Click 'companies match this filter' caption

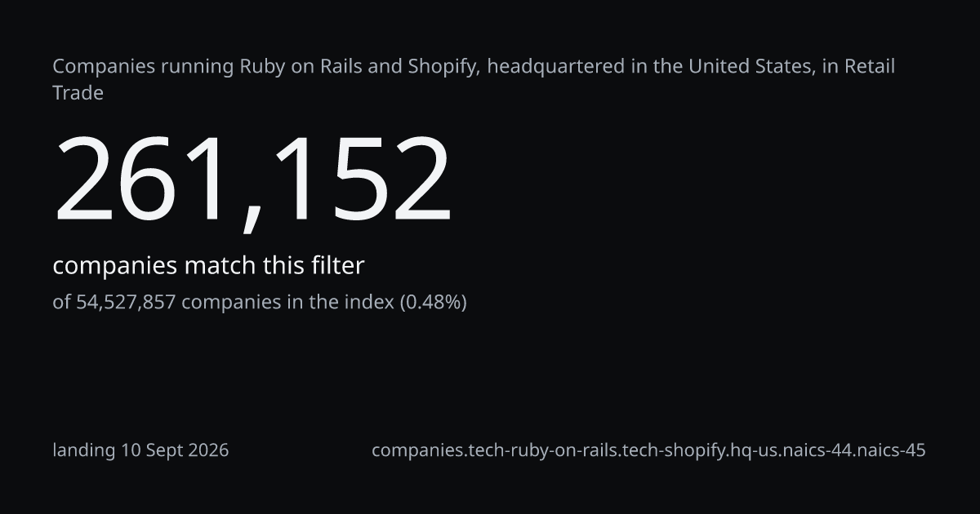[x=208, y=266]
